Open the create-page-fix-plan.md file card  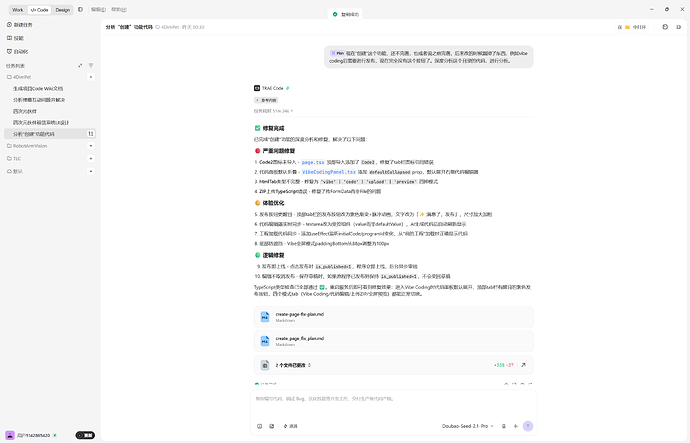click(x=393, y=317)
